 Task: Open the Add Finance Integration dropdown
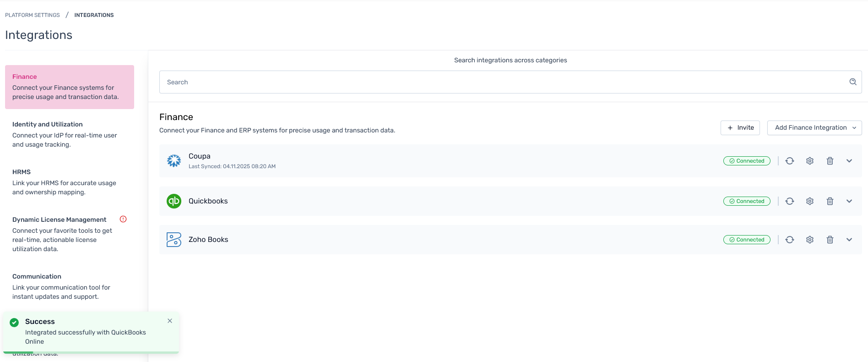coord(814,128)
